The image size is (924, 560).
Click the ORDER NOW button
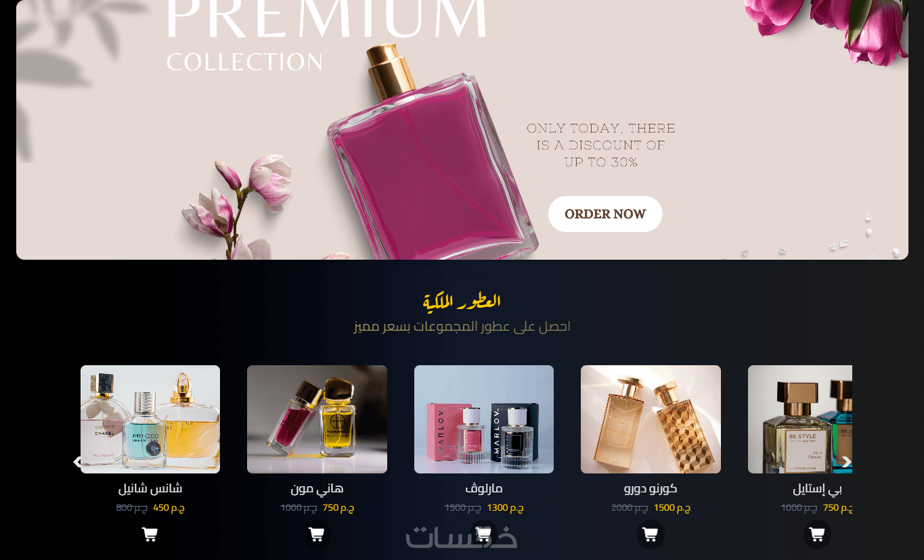[605, 214]
